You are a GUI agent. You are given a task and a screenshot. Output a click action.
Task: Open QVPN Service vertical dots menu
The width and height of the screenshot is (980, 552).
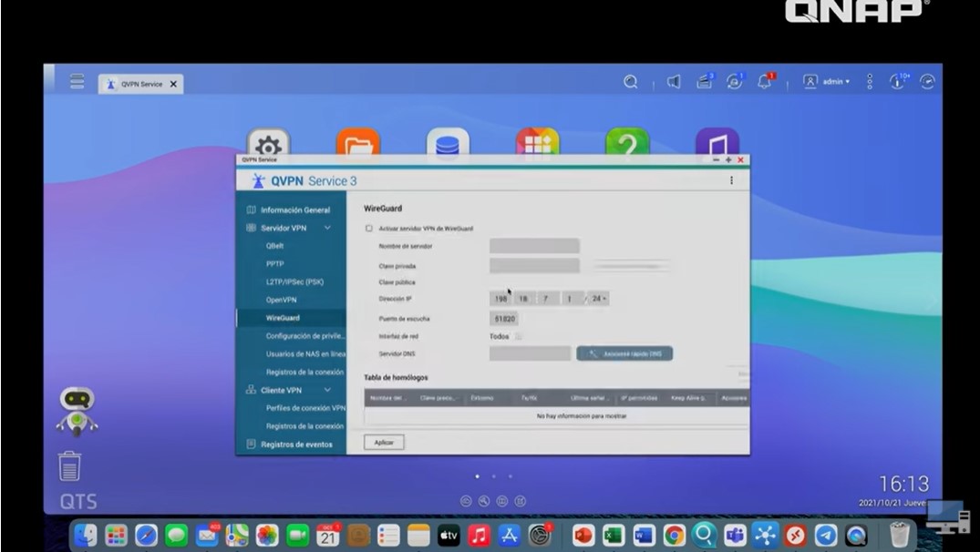[x=731, y=180]
